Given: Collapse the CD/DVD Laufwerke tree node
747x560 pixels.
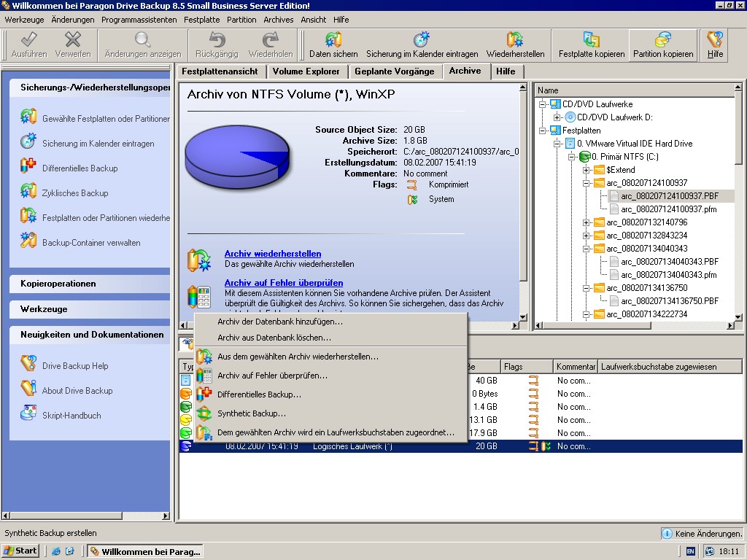Looking at the screenshot, I should [x=542, y=104].
